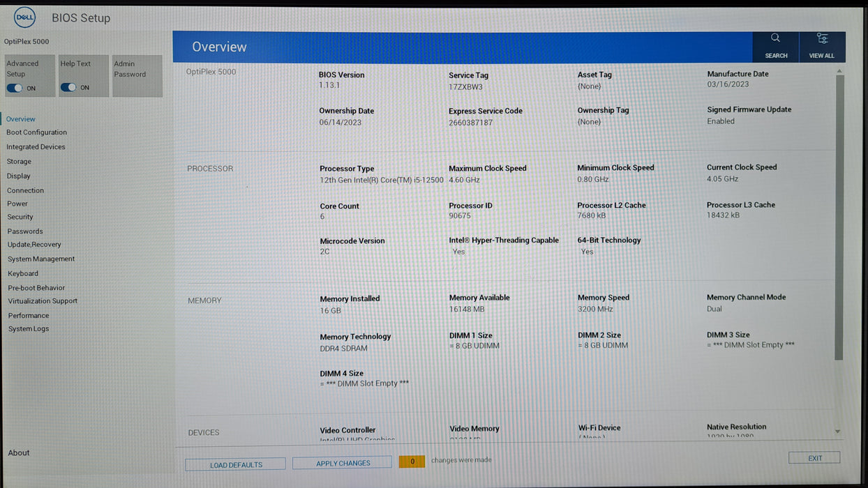Click DIMM 2 Size 8 GB UDIMM
This screenshot has width=868, height=488.
coord(603,346)
